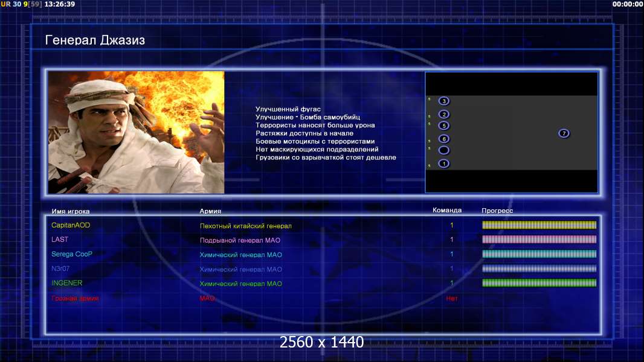Click the red 'Нет' team value

click(452, 299)
